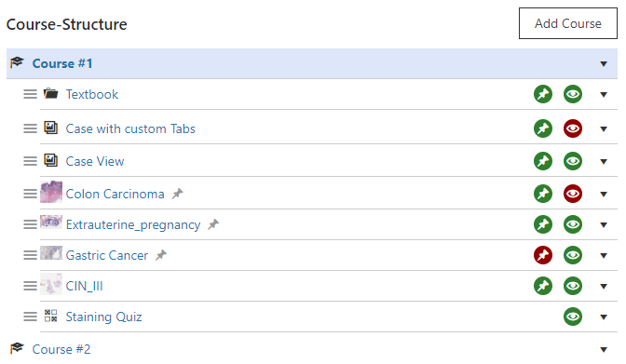Select the Staining Quiz entry
The width and height of the screenshot is (626, 364).
pyautogui.click(x=103, y=317)
